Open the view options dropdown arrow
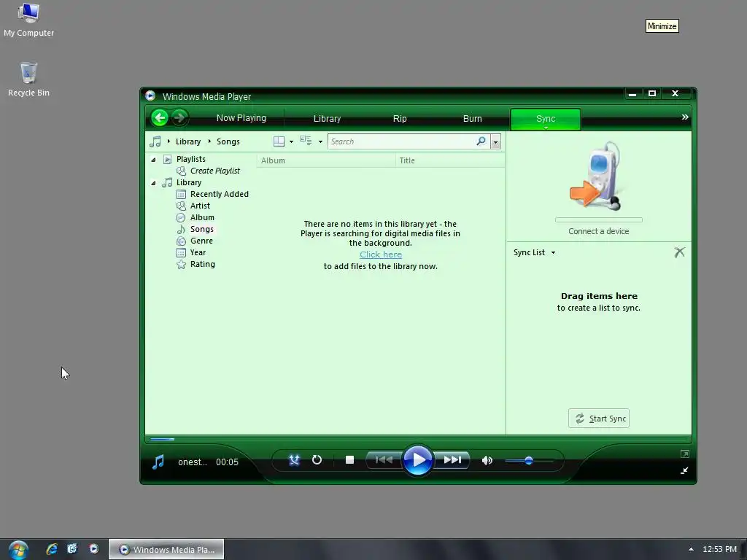This screenshot has height=560, width=747. (321, 141)
